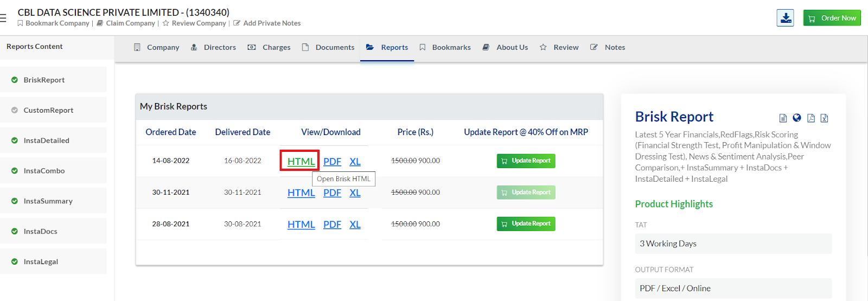Click the download icon beside Order Now
Screen dimensions: 868x301
(x=785, y=18)
